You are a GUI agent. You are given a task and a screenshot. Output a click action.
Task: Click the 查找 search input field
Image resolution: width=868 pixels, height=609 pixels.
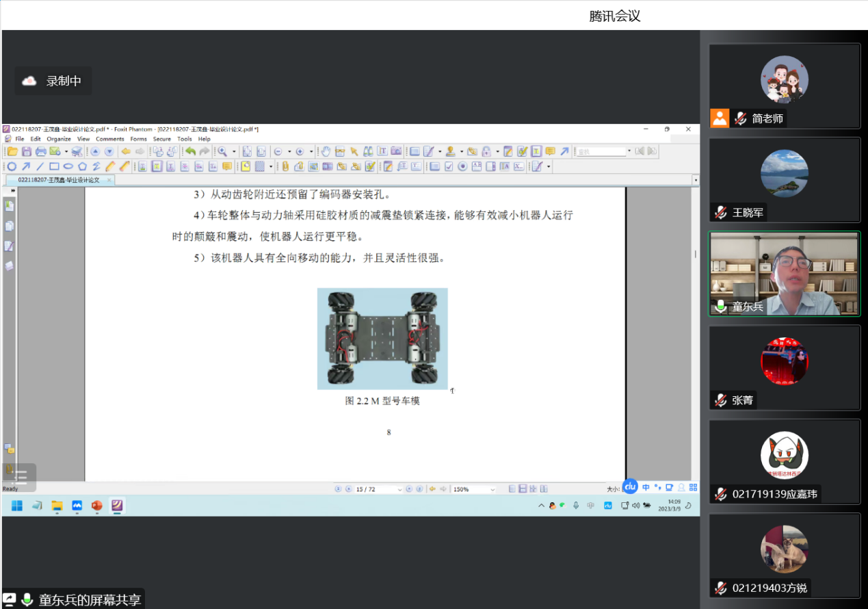click(x=601, y=151)
